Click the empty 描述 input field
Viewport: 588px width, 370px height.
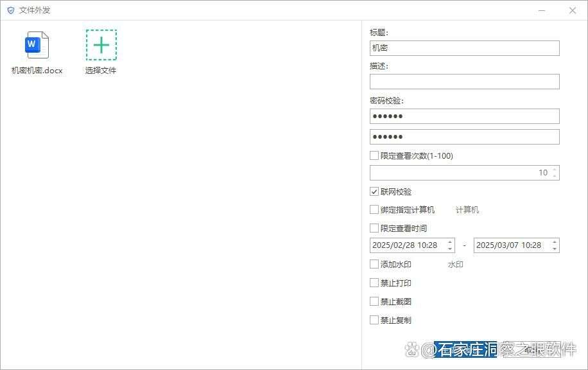tap(464, 81)
